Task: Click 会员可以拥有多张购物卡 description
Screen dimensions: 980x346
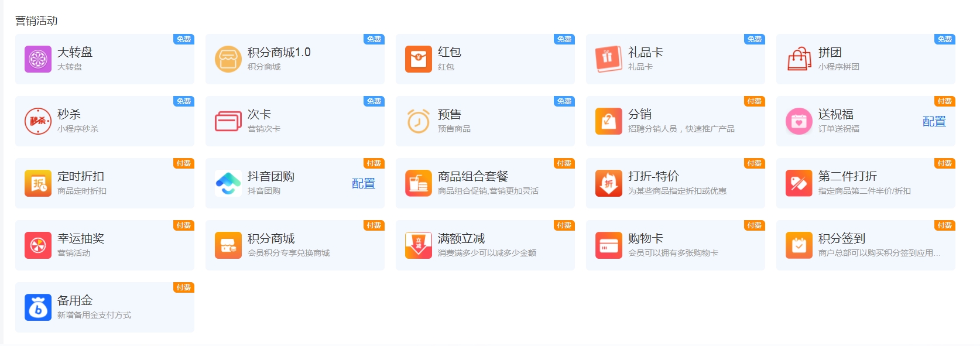Action: click(673, 253)
